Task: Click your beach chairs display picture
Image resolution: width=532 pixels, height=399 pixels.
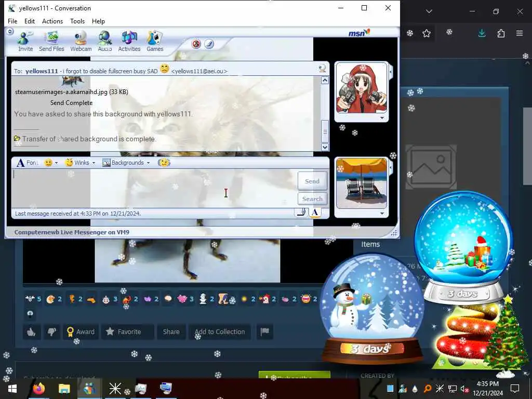Action: 362,183
